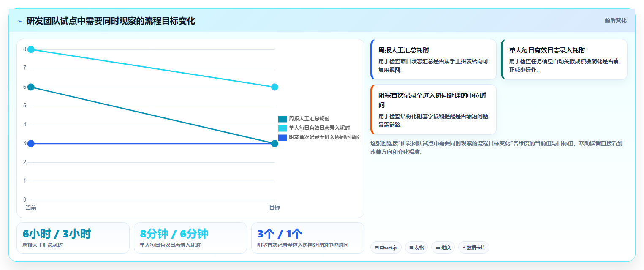Click legend label 阻塞首次记录至进入协同处理 in chart
This screenshot has width=644, height=270.
click(x=324, y=137)
